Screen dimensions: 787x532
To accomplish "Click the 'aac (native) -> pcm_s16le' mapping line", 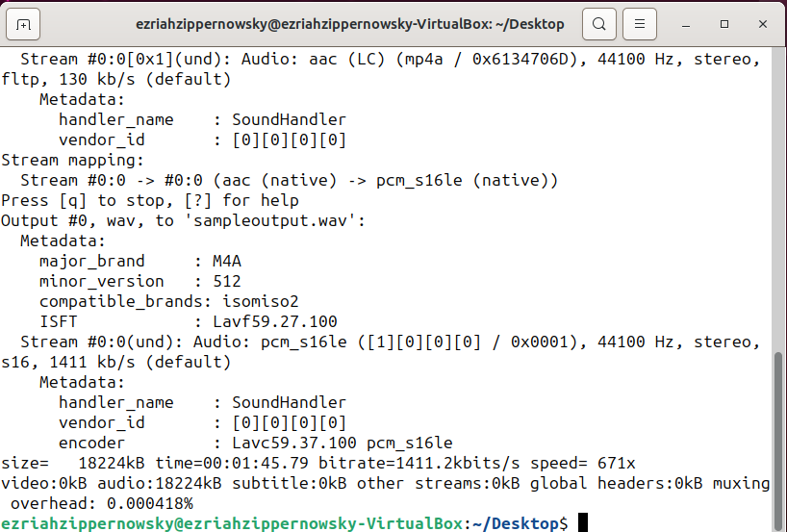I will [289, 181].
